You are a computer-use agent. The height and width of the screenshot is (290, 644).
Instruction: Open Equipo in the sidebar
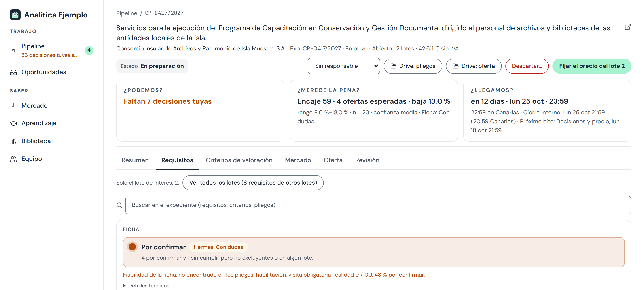point(32,159)
